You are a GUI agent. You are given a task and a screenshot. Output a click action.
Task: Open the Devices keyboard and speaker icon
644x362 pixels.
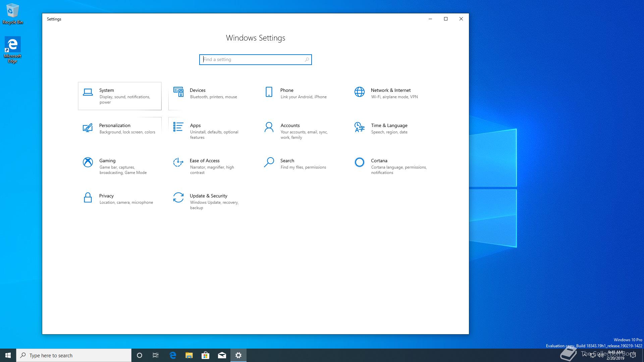(x=178, y=92)
